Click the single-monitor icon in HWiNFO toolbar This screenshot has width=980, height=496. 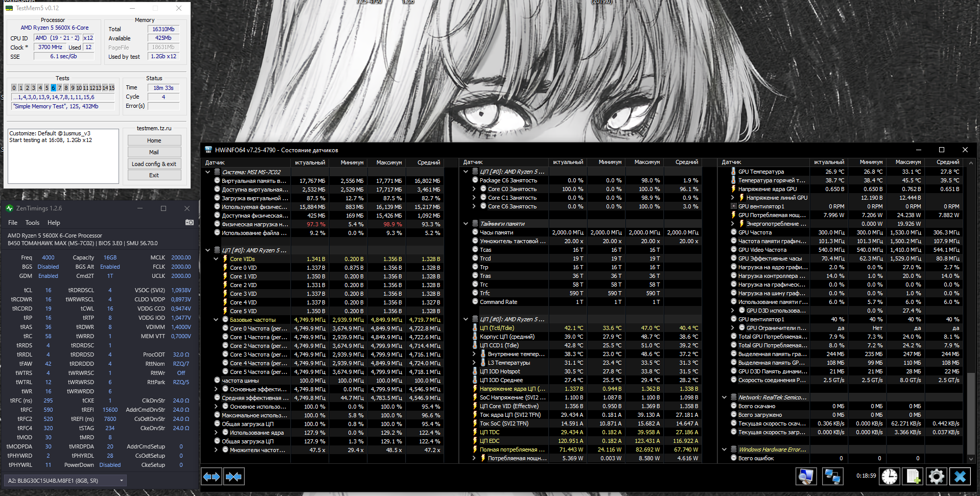[806, 477]
